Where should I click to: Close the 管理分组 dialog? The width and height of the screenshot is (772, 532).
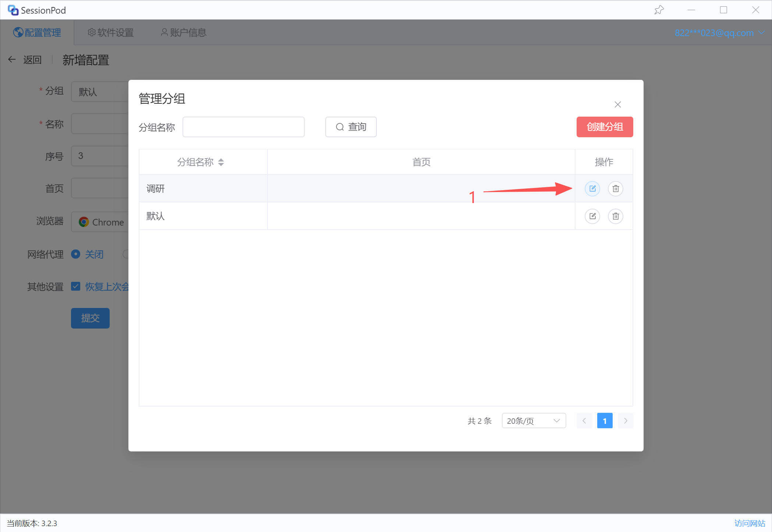click(x=617, y=104)
